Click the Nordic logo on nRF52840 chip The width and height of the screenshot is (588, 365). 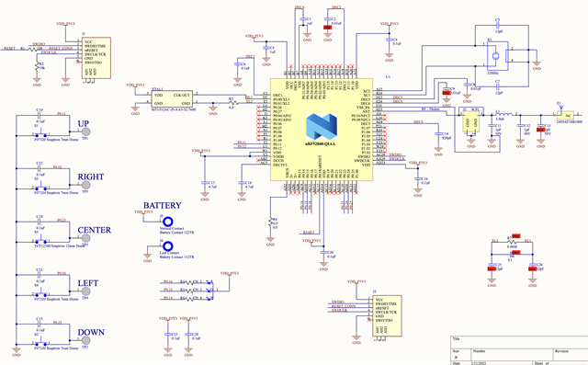pos(322,128)
